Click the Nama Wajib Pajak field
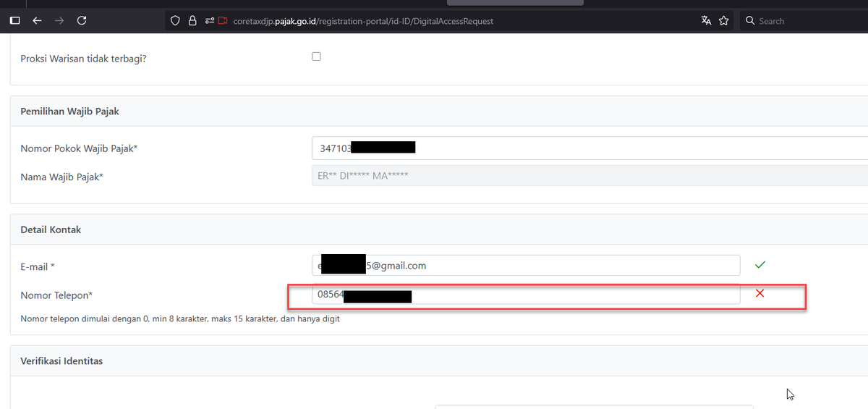This screenshot has width=868, height=409. click(590, 176)
